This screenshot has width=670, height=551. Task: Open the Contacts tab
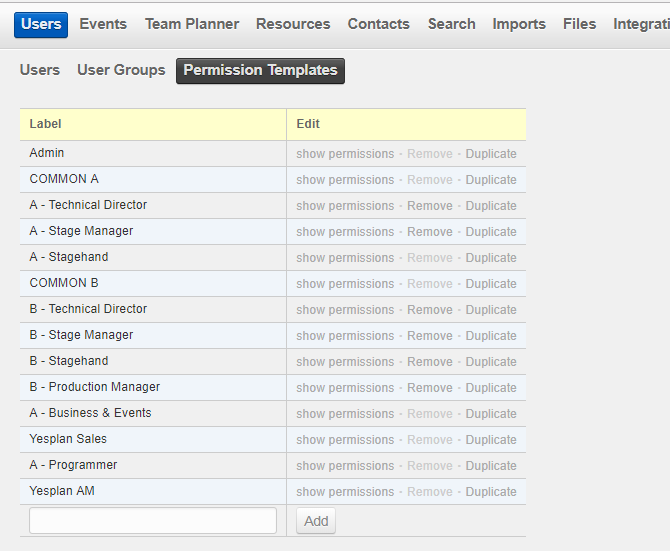[378, 24]
